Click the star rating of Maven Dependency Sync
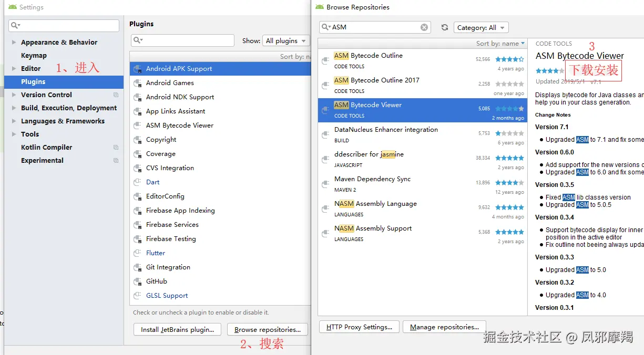 pos(509,183)
